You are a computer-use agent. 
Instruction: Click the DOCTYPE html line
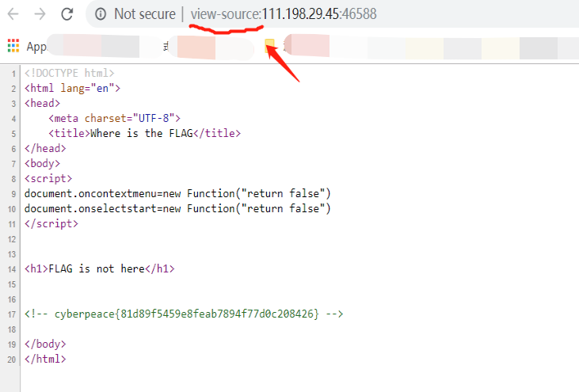[x=70, y=73]
